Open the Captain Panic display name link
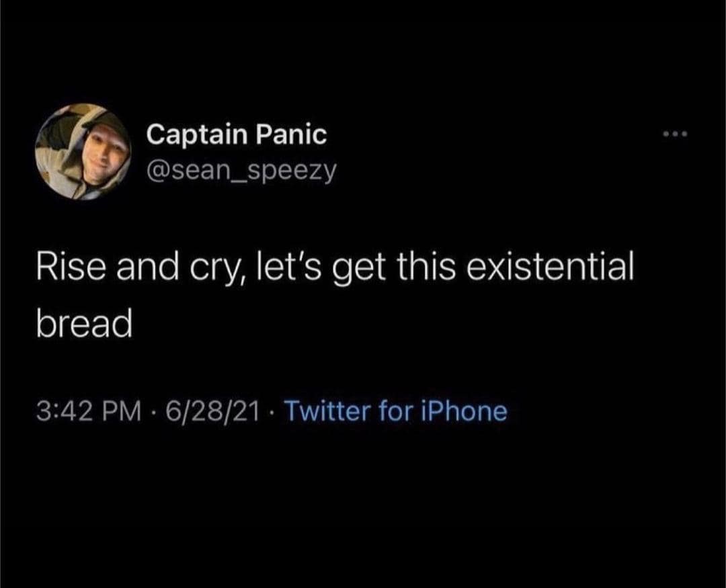The height and width of the screenshot is (588, 726). pos(237,134)
